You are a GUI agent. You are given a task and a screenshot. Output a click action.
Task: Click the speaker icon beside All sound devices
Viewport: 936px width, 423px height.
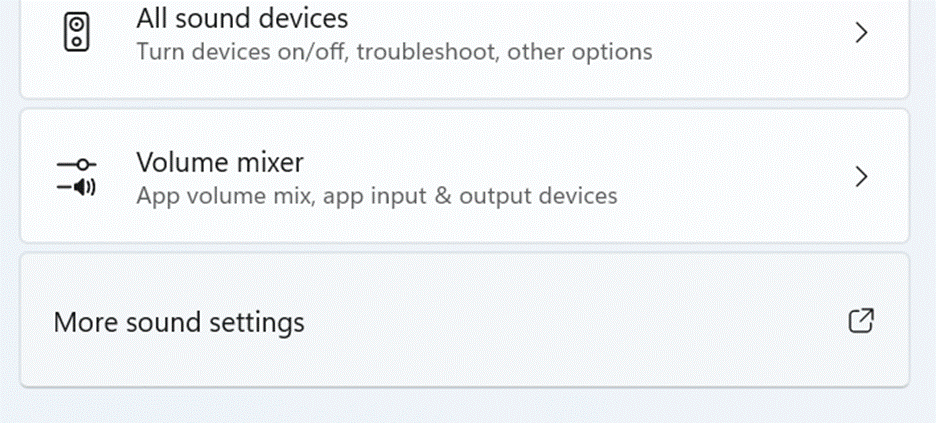point(76,32)
